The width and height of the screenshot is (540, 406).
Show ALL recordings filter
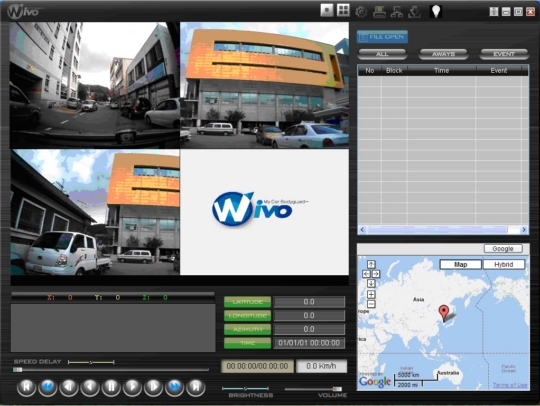382,54
